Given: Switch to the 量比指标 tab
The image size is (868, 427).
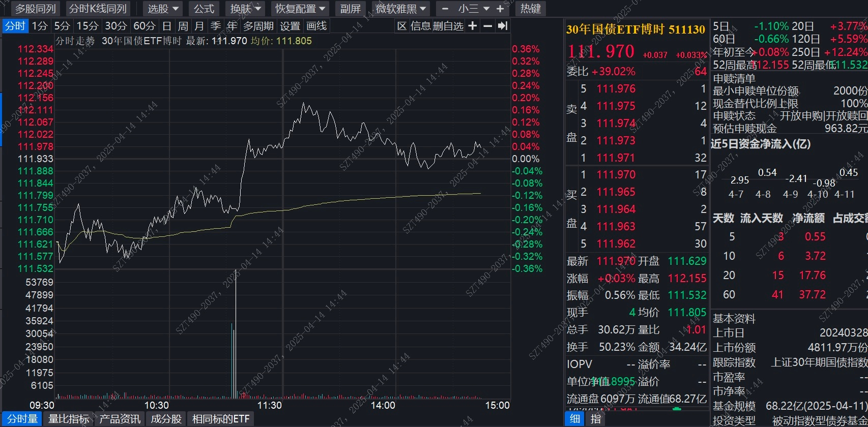Looking at the screenshot, I should (x=69, y=419).
